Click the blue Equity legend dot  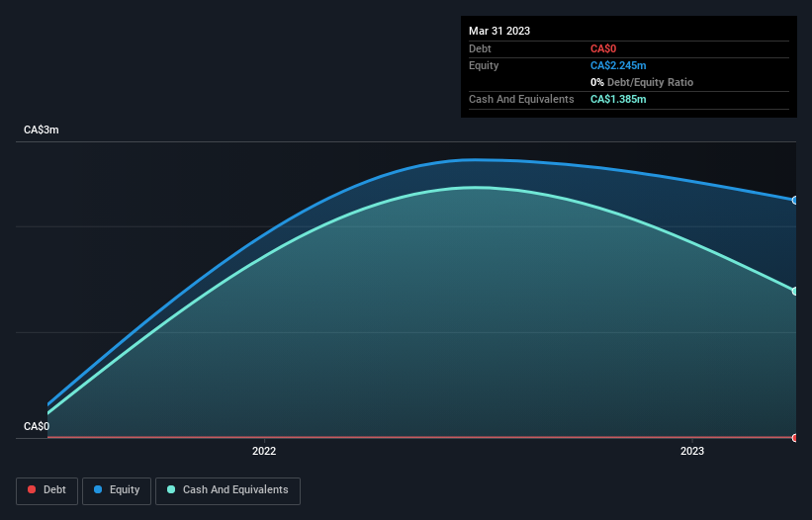(x=98, y=489)
